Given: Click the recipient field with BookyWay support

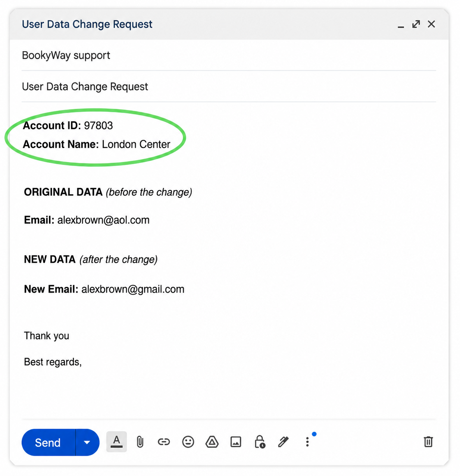Looking at the screenshot, I should coord(229,55).
